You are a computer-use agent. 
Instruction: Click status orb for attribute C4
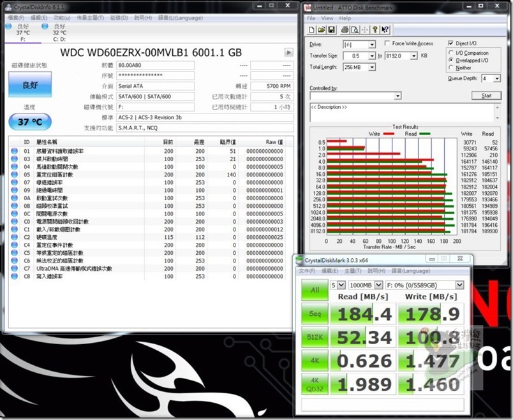[15, 245]
